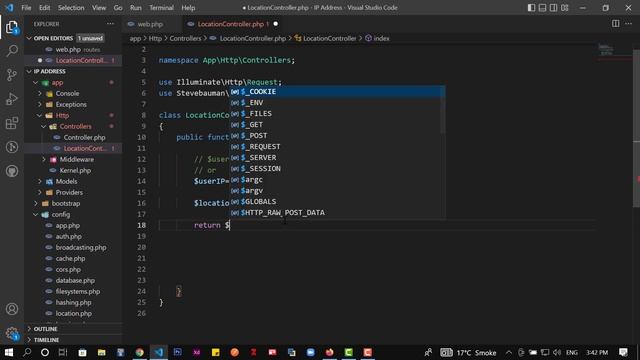Select $_SESSION autocomplete suggestion

(337, 169)
